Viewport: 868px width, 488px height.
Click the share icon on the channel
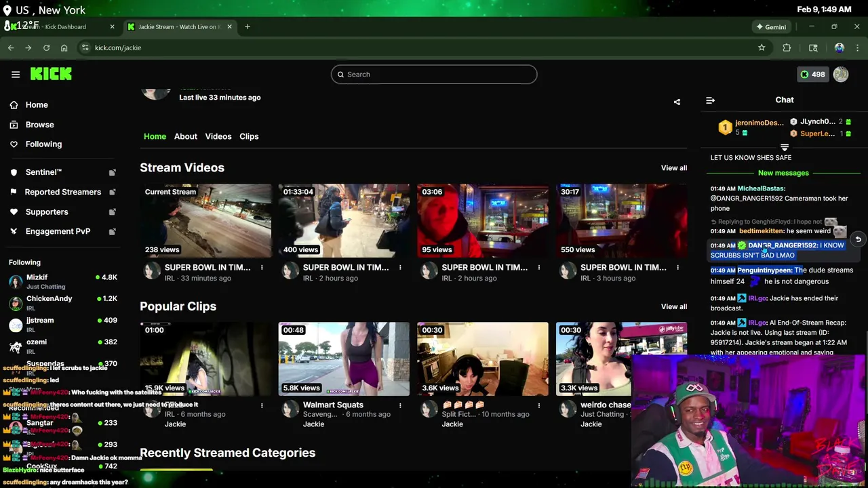[677, 102]
